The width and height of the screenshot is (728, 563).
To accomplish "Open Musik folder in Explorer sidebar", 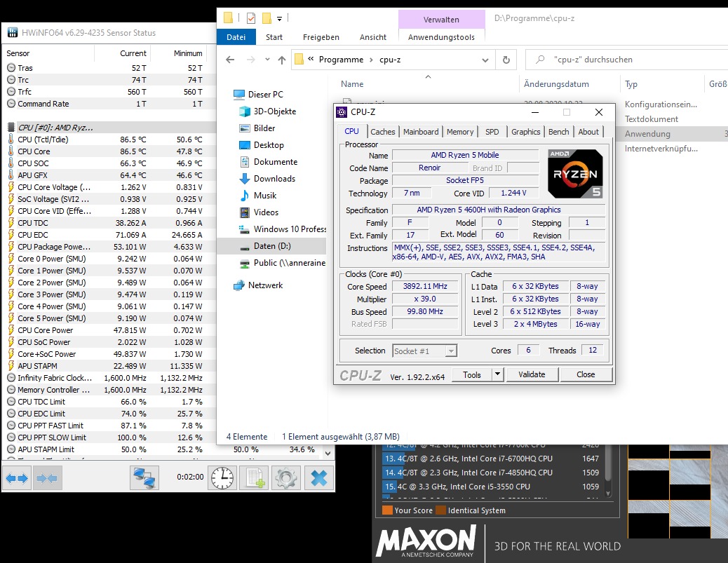I will point(257,196).
